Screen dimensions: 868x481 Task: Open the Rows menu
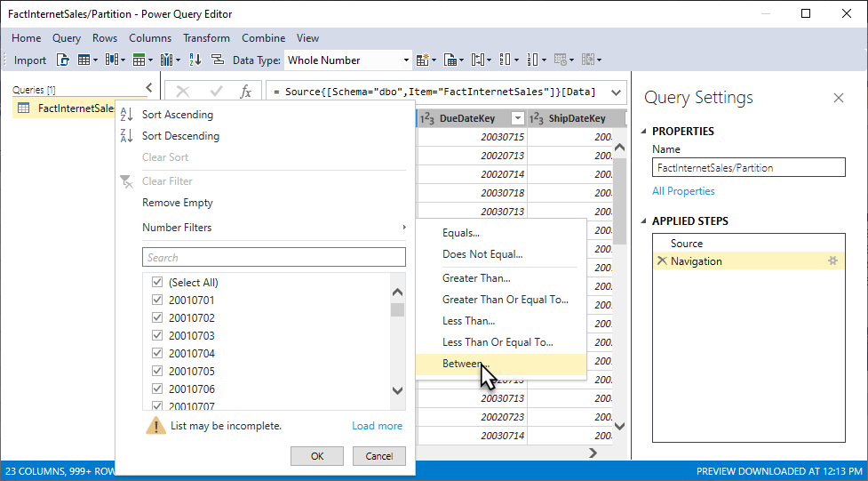[x=105, y=38]
